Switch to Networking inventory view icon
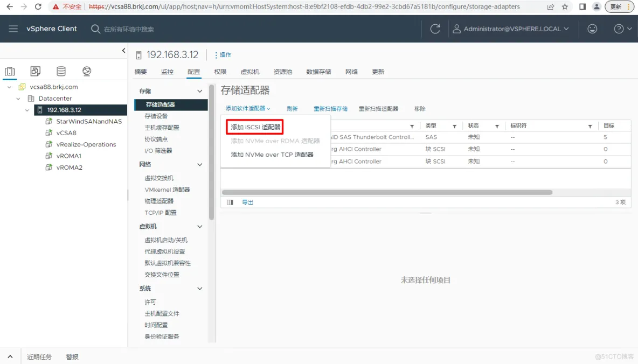Viewport: 638px width, 364px height. [x=87, y=71]
